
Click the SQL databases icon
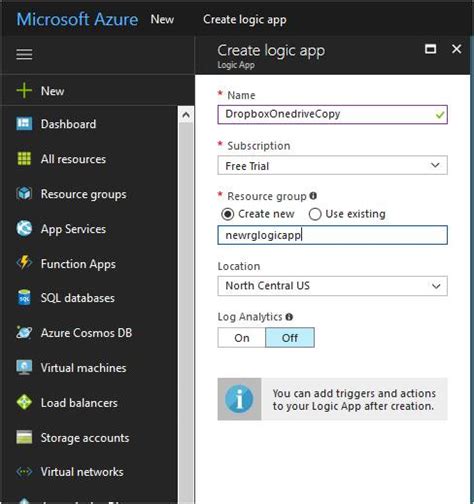click(24, 298)
